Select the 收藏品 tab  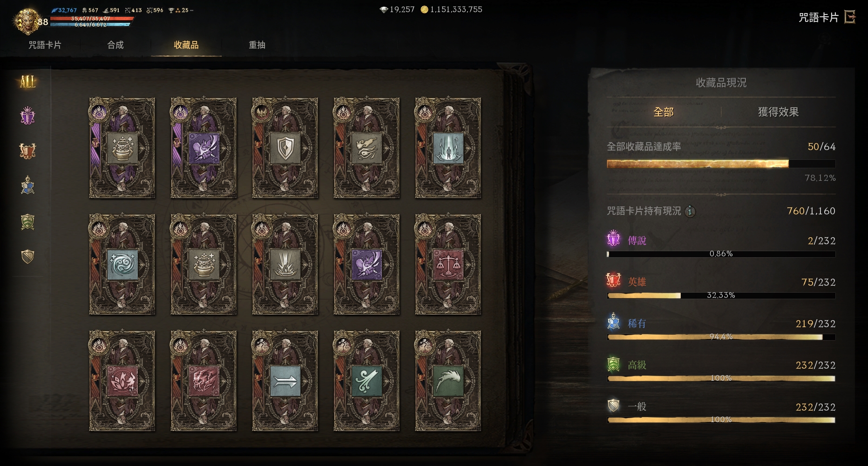point(186,45)
